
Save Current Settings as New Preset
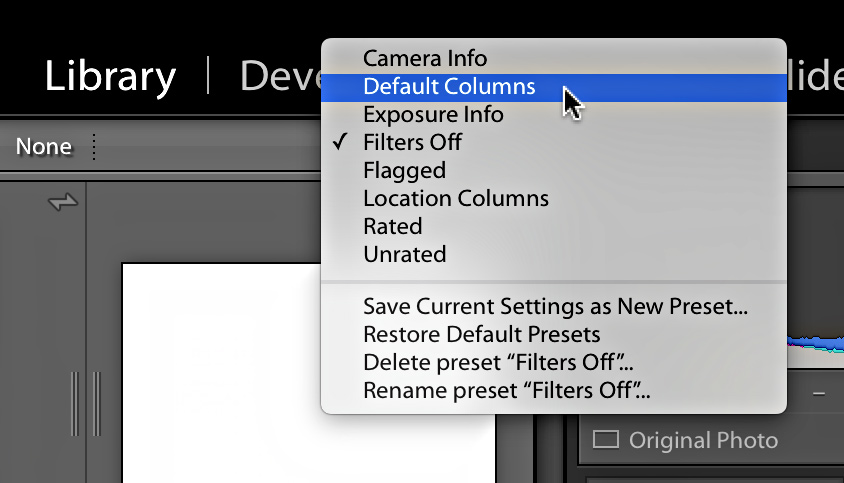tap(554, 306)
